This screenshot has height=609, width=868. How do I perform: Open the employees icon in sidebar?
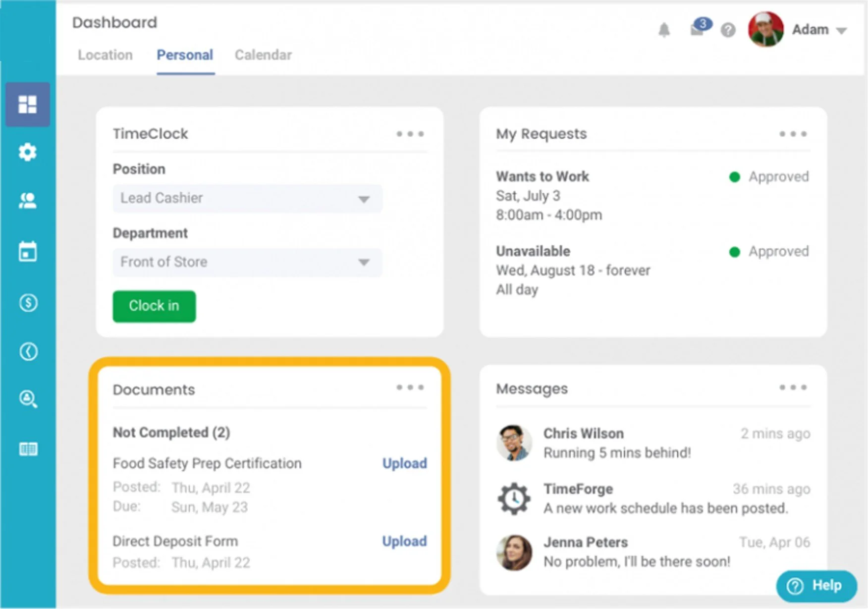pos(28,201)
